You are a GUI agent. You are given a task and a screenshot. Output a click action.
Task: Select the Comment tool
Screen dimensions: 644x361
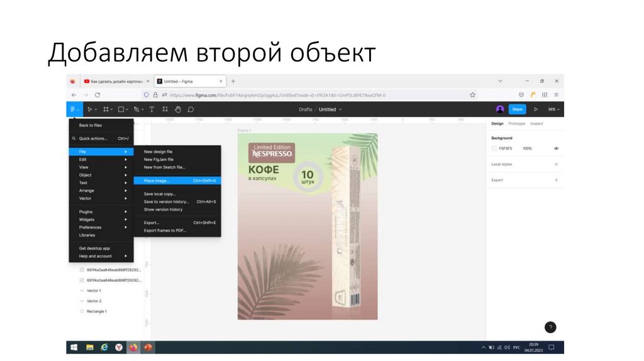191,109
